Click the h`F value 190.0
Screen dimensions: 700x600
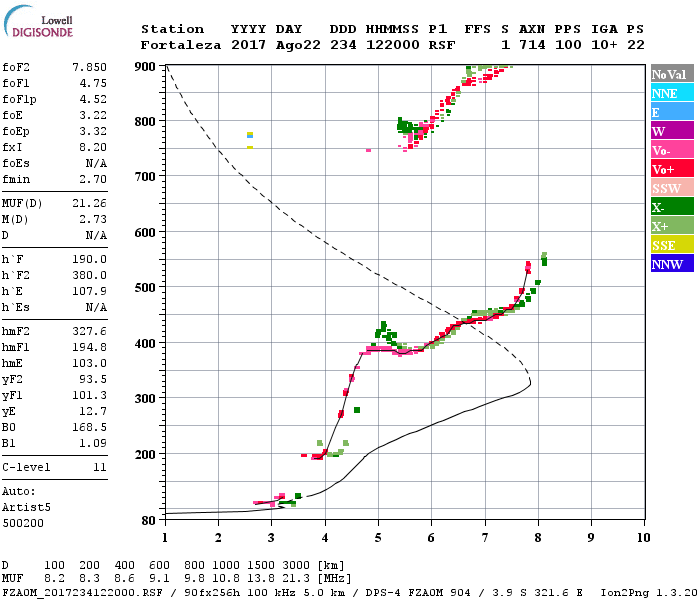(x=89, y=259)
